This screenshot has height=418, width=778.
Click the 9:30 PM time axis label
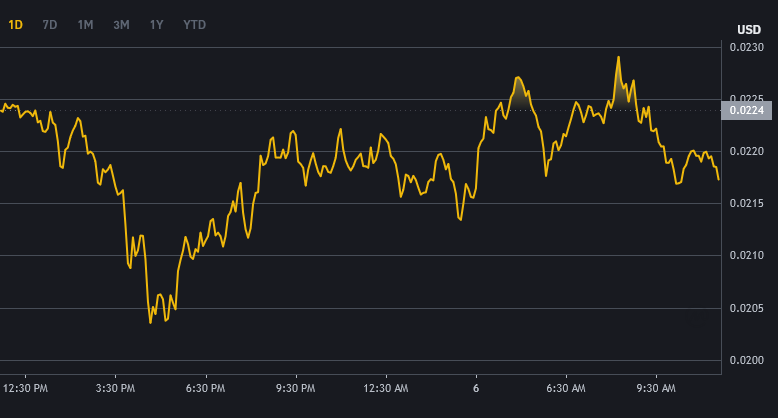click(x=296, y=388)
